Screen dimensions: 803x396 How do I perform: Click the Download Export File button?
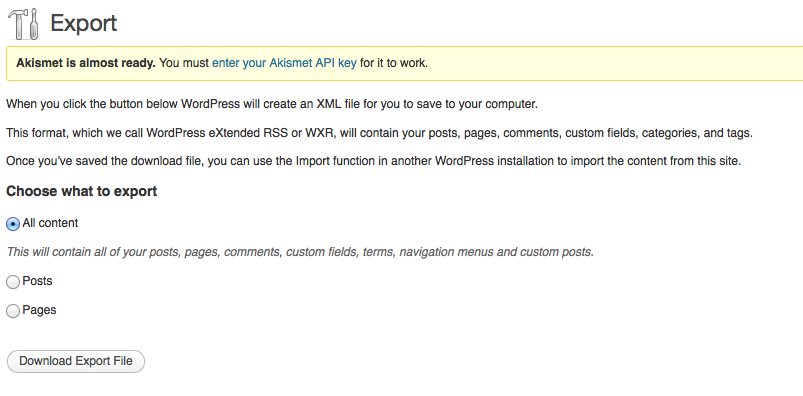[76, 361]
